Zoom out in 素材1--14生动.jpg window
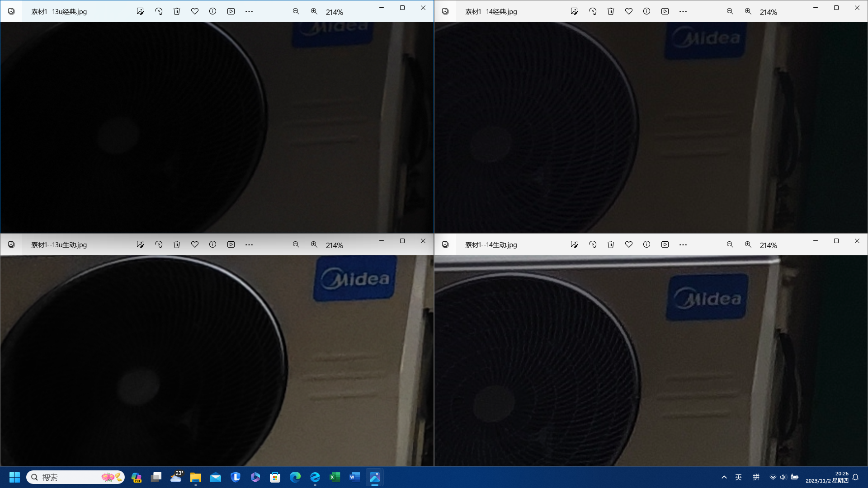This screenshot has width=868, height=488. (730, 244)
